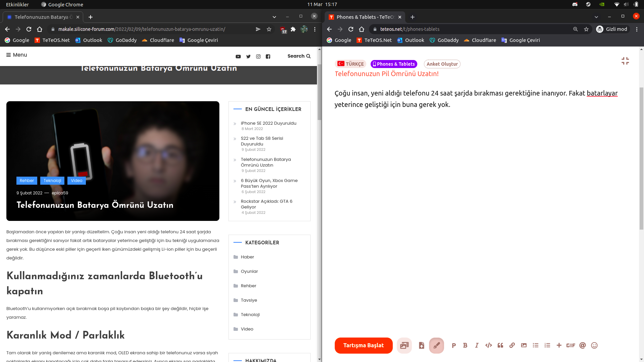644x362 pixels.
Task: Click the article featured image thumbnail
Action: (x=113, y=161)
